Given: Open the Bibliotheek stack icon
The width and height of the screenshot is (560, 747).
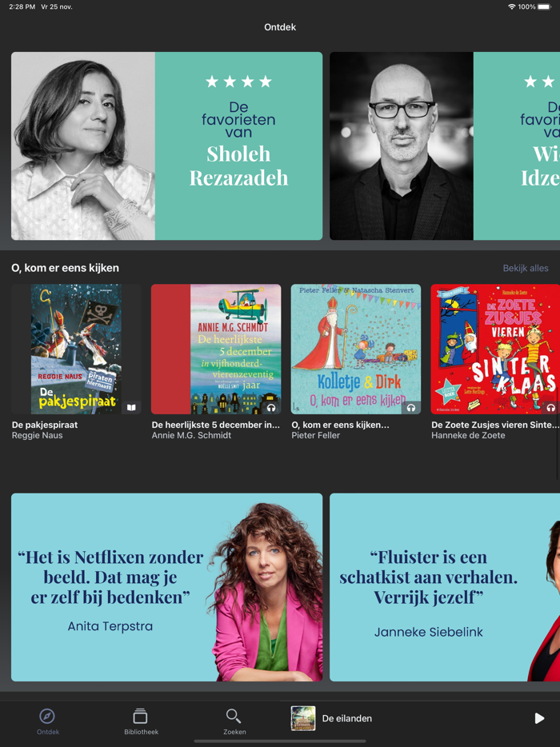Looking at the screenshot, I should (x=140, y=716).
